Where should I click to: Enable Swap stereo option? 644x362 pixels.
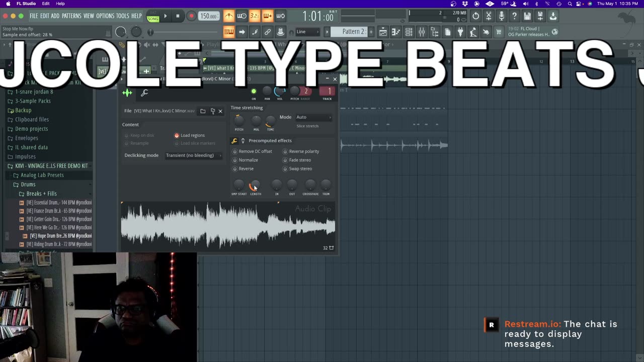pyautogui.click(x=285, y=168)
